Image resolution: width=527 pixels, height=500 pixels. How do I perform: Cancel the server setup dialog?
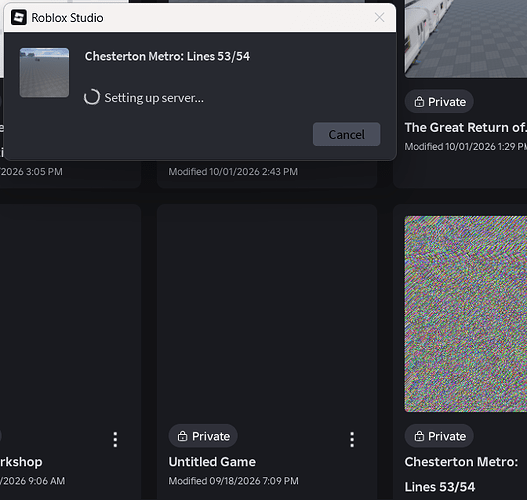pyautogui.click(x=346, y=134)
